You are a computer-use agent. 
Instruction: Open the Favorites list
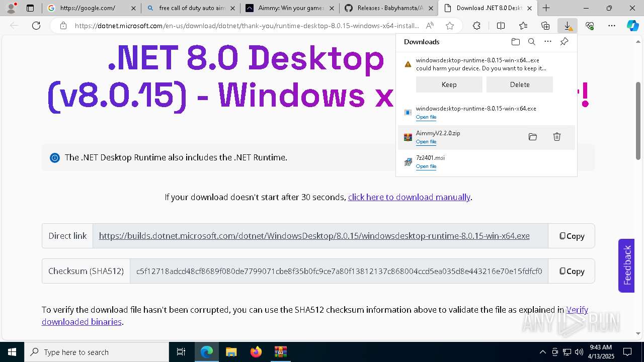tap(523, 26)
